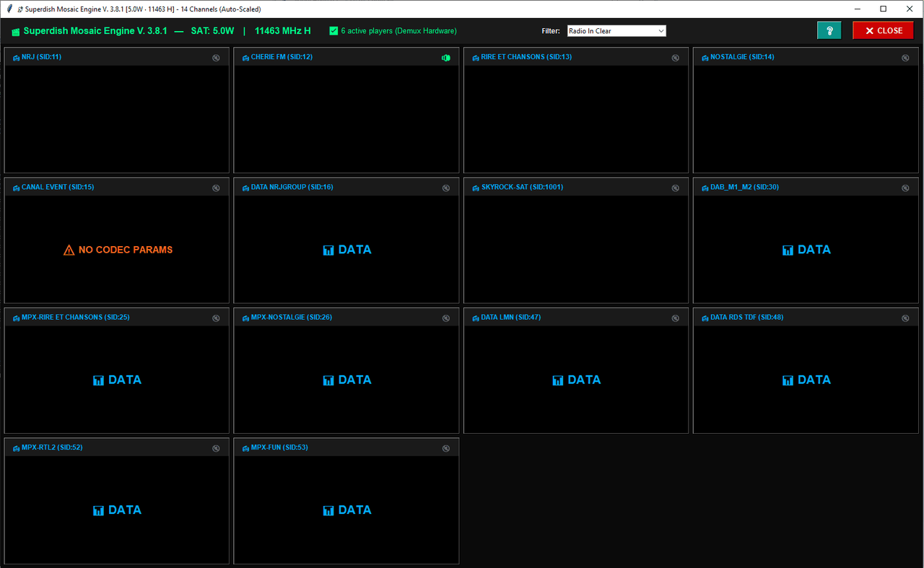Click the mute icon on MPX-FUN
Screen dimensions: 924x568
click(446, 448)
